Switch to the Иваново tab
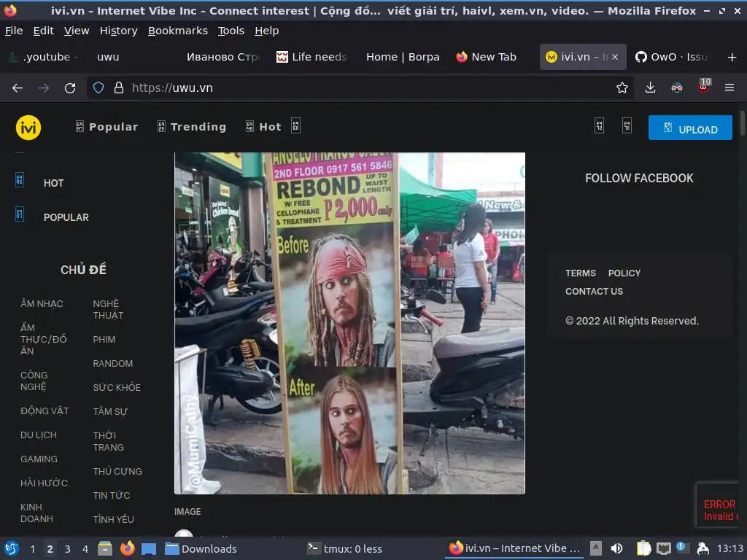The width and height of the screenshot is (747, 560). click(x=222, y=57)
